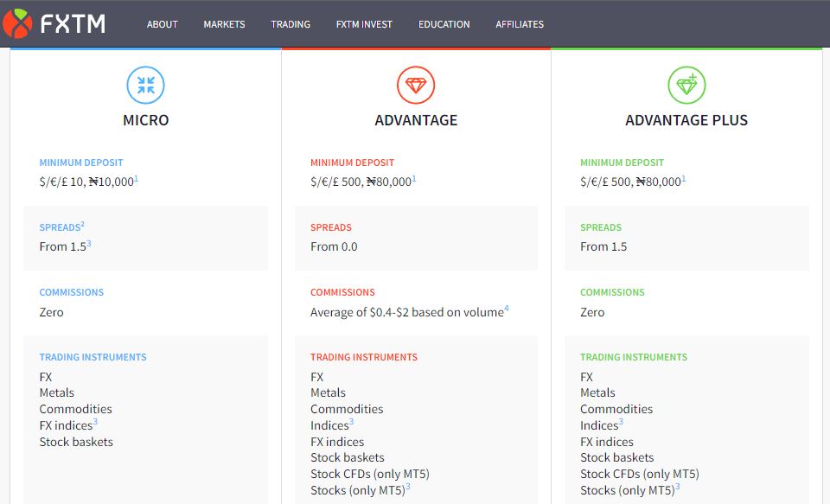Click 'Stock CFDs (only MT5)' under Advantage
Image resolution: width=830 pixels, height=504 pixels.
pos(369,474)
